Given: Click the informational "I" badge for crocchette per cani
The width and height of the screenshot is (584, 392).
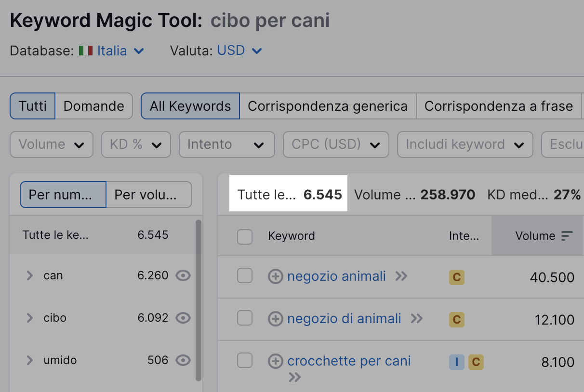Looking at the screenshot, I should 456,362.
